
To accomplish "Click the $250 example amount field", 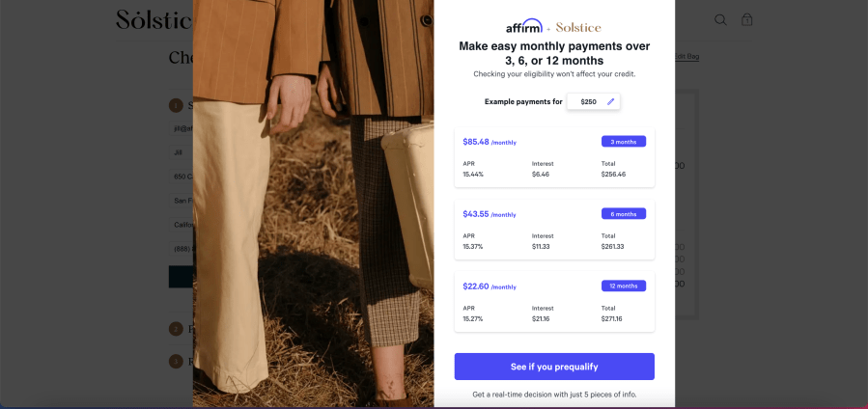I will pos(588,101).
